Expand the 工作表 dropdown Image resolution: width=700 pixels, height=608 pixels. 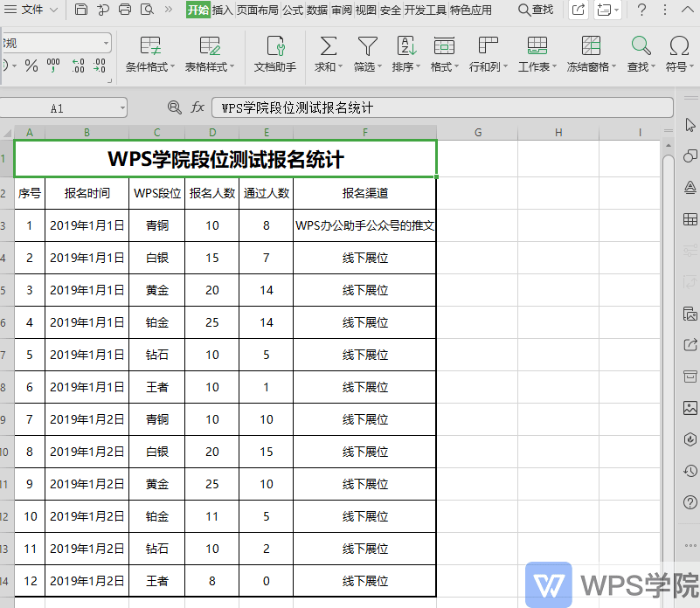(x=554, y=67)
